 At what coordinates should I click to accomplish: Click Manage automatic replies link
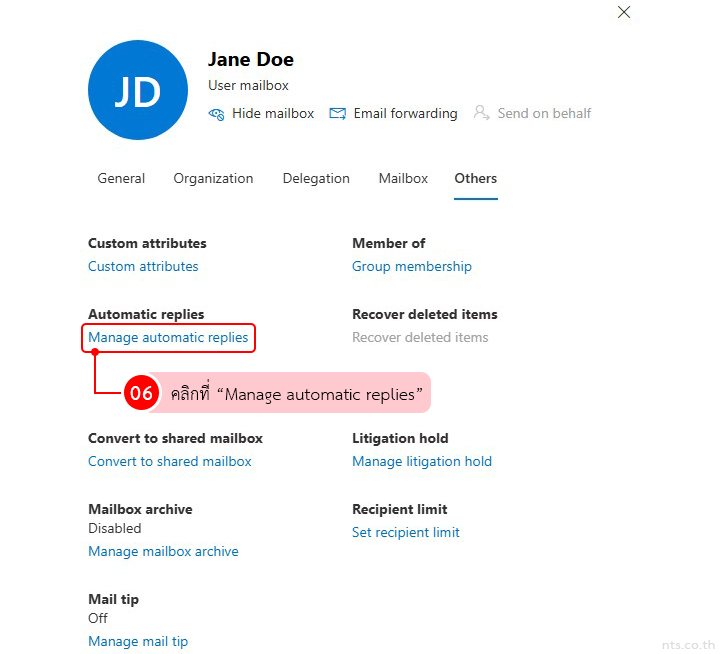[168, 337]
